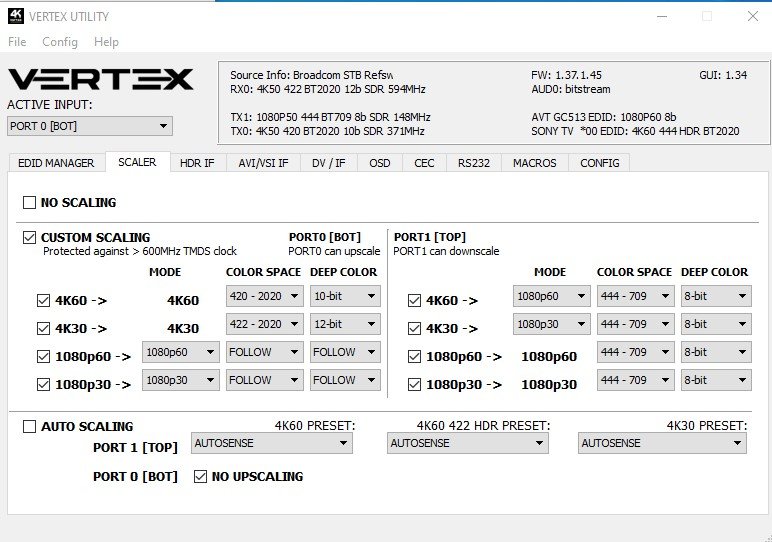Uncheck the NO UPSCALING checkbox
This screenshot has height=542, width=772.
coord(201,476)
